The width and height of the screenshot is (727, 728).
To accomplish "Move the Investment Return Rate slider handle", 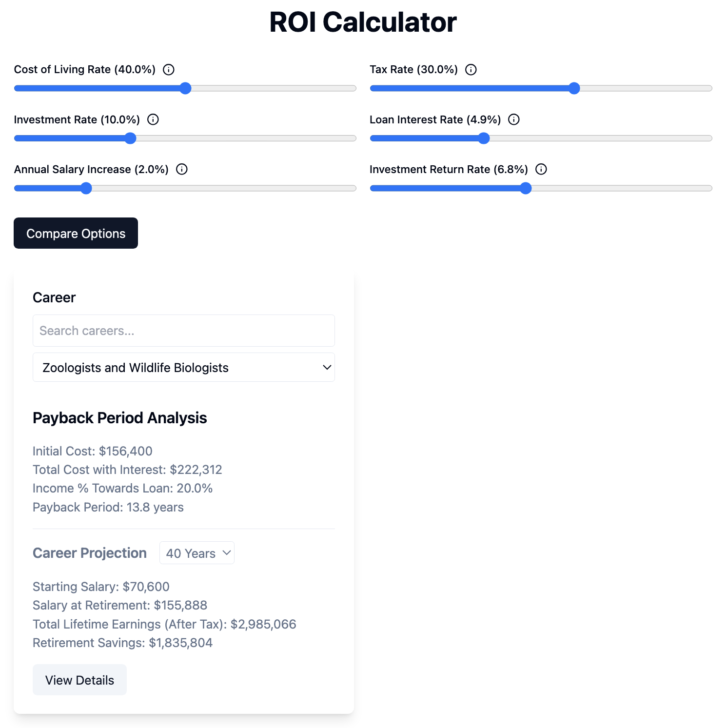I will (x=525, y=188).
